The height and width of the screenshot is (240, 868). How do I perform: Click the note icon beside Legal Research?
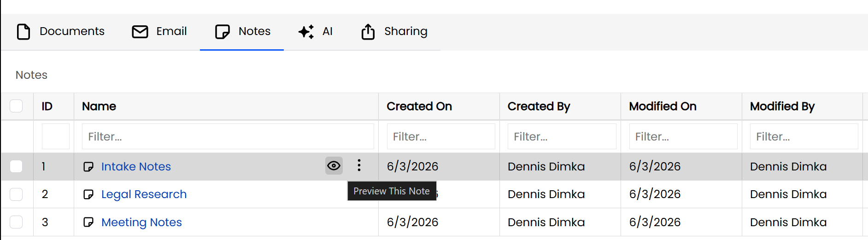[88, 194]
